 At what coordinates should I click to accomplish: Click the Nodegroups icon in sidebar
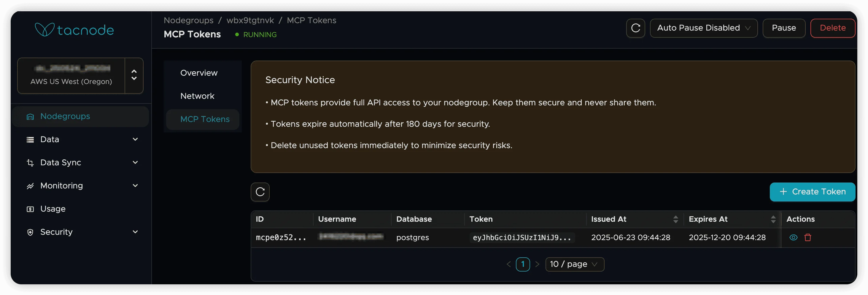[30, 117]
